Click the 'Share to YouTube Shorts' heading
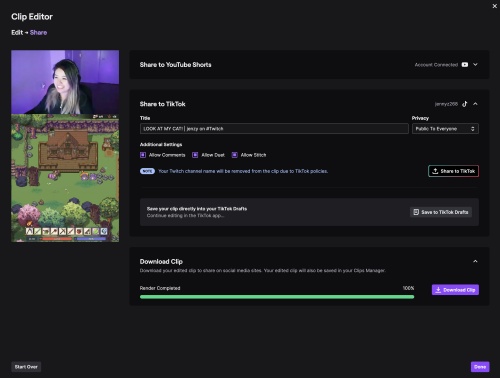 pos(175,65)
